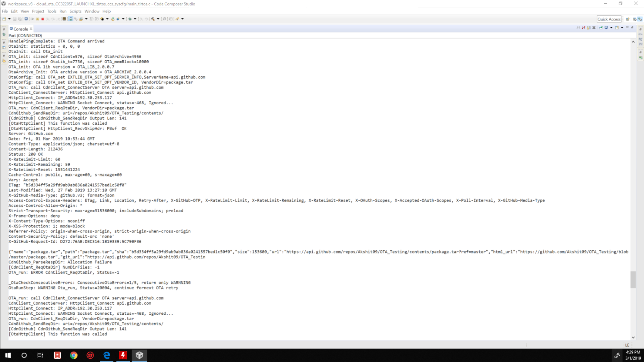Expand the load program dropdown arrow

click(x=86, y=19)
